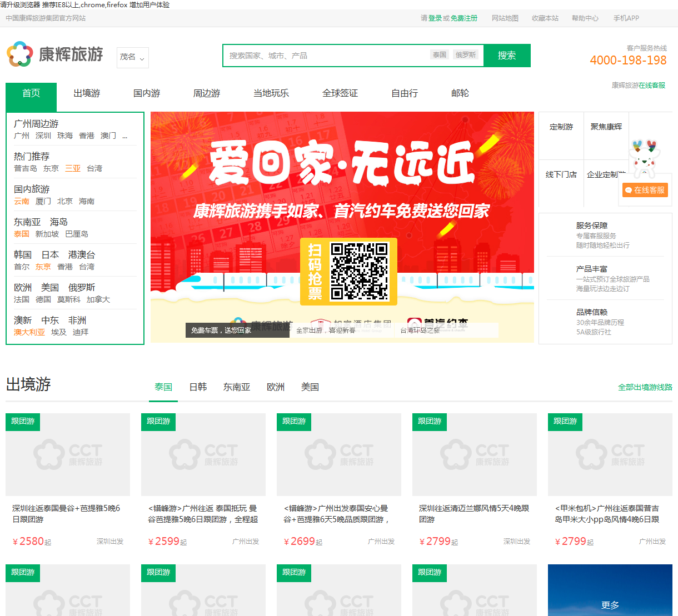Image resolution: width=678 pixels, height=616 pixels.
Task: Open the 邮轮 nav menu
Action: [460, 93]
